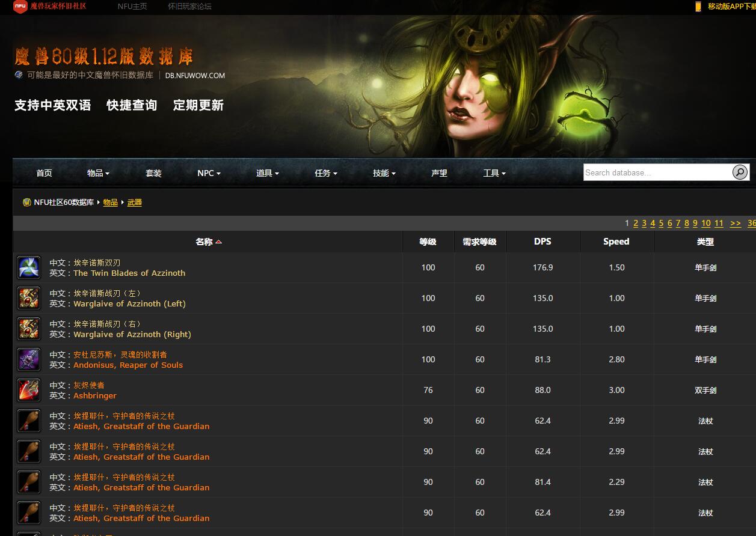Click the Warglaive of Azzinoth (Right) icon
756x536 pixels.
click(x=29, y=329)
